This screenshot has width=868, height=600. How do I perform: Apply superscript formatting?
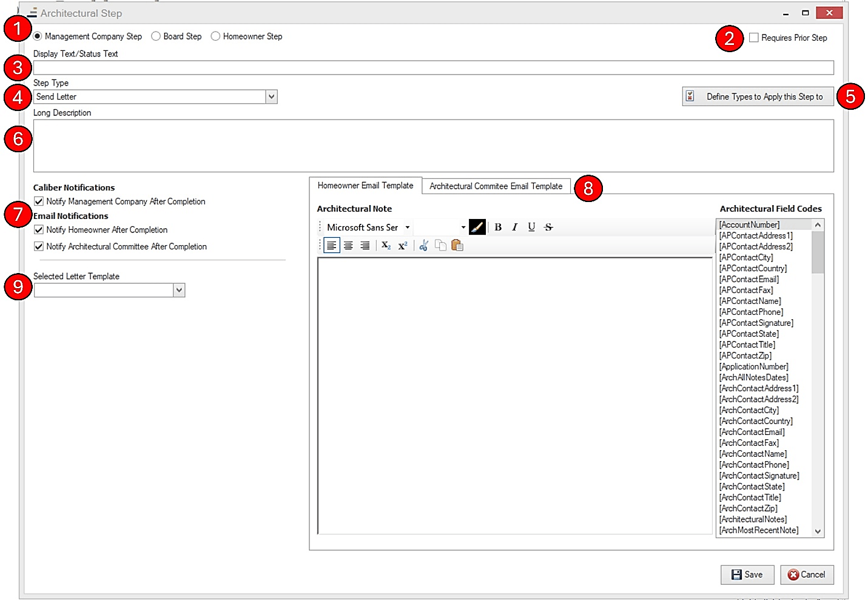click(403, 246)
